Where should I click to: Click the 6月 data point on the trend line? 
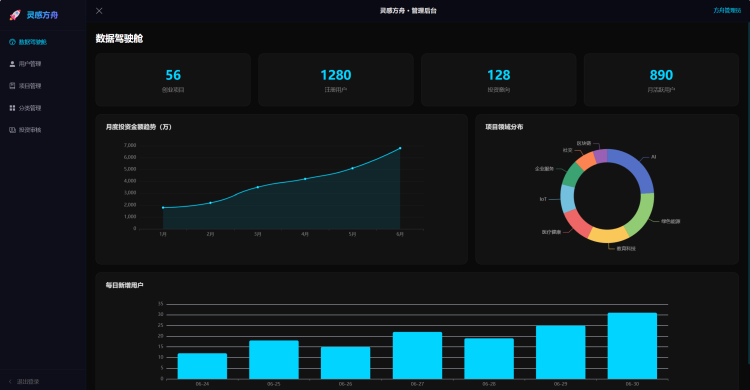coord(400,148)
